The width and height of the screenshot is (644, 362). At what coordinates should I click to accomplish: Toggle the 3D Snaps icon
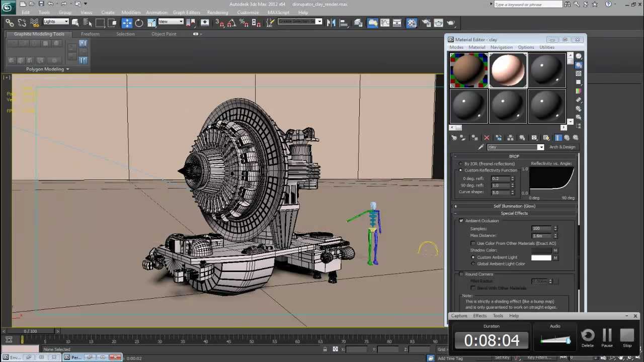pos(220,23)
